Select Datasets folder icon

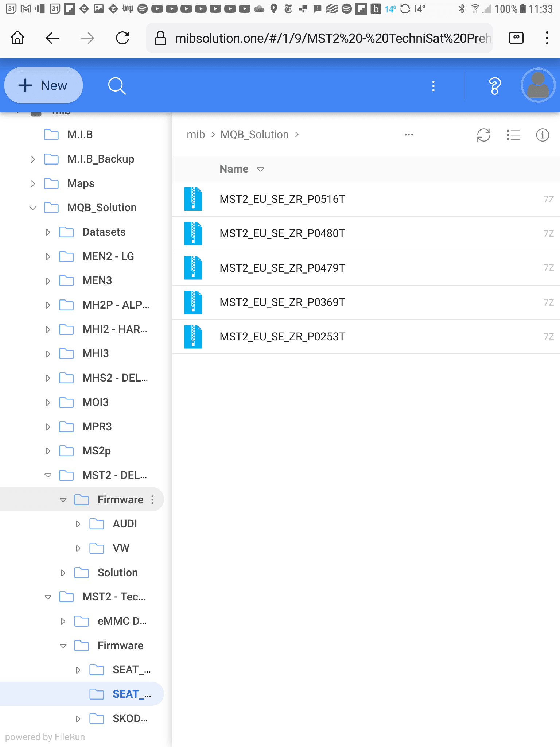pyautogui.click(x=66, y=232)
